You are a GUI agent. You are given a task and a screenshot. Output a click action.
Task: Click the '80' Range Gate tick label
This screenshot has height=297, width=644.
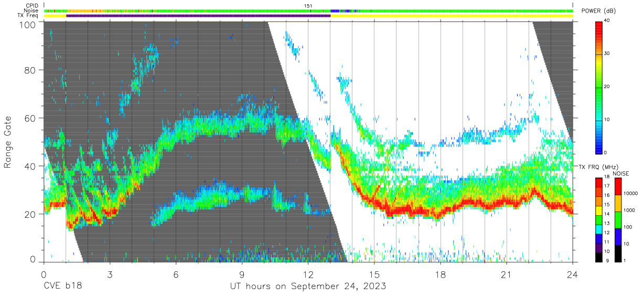30,71
